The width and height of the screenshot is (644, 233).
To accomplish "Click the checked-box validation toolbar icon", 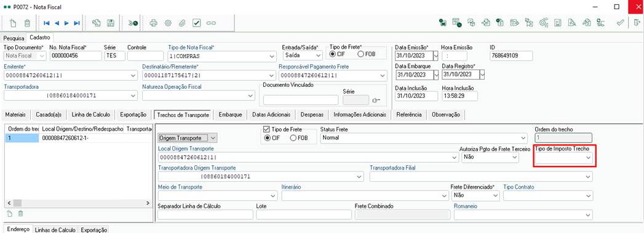I will [197, 23].
